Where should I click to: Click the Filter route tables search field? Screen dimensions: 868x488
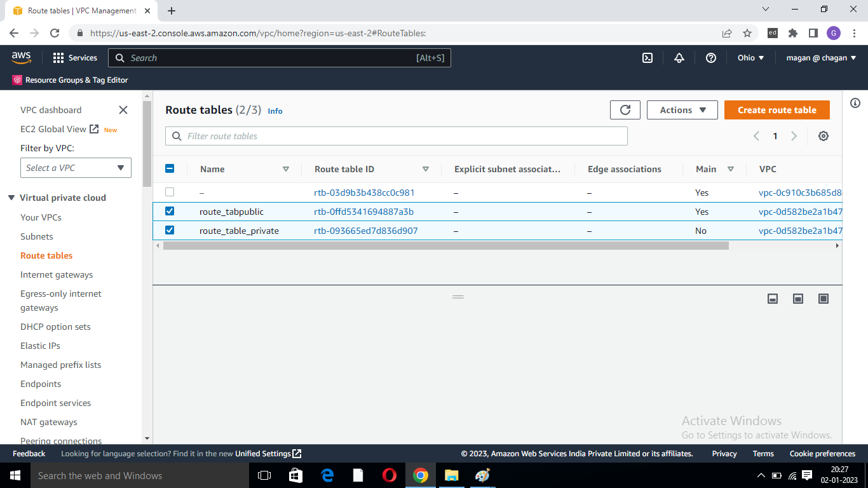[396, 135]
